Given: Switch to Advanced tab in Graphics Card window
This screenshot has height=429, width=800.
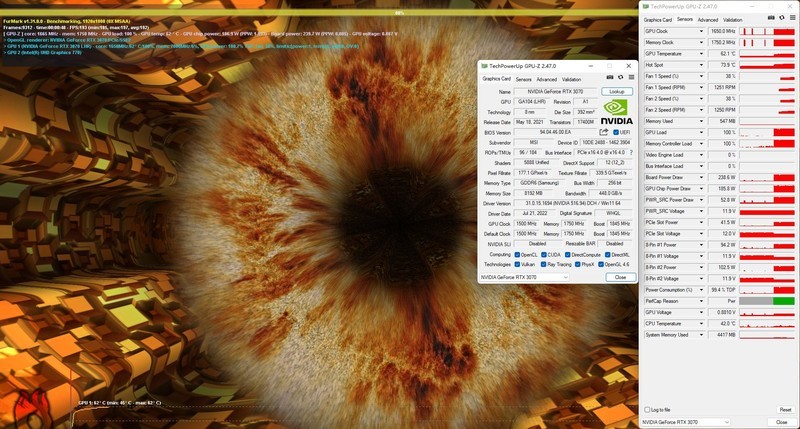Looking at the screenshot, I should point(546,79).
